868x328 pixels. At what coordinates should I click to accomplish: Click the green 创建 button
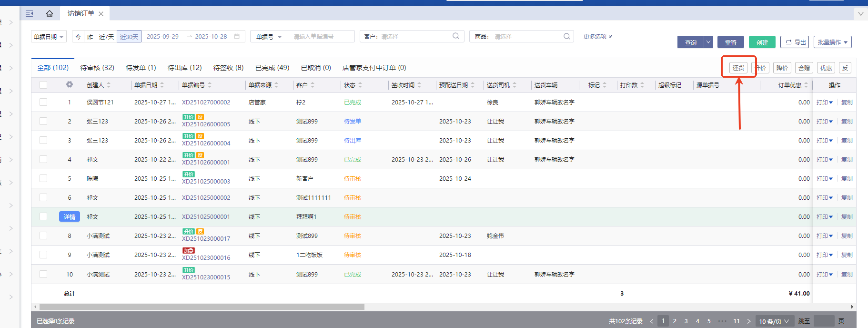point(762,42)
